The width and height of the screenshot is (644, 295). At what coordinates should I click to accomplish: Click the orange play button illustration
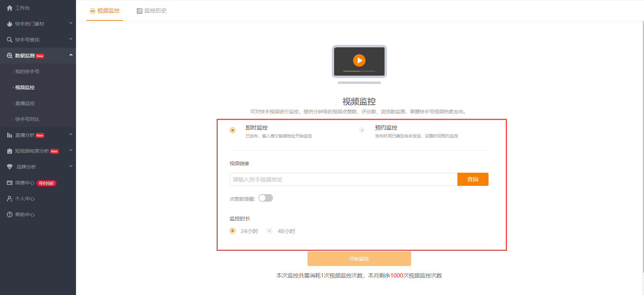359,60
